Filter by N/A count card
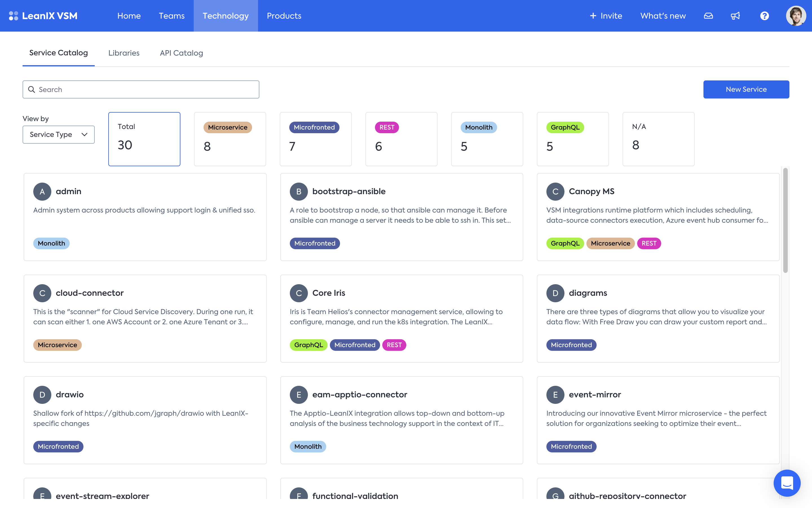Image resolution: width=812 pixels, height=508 pixels. coord(659,139)
